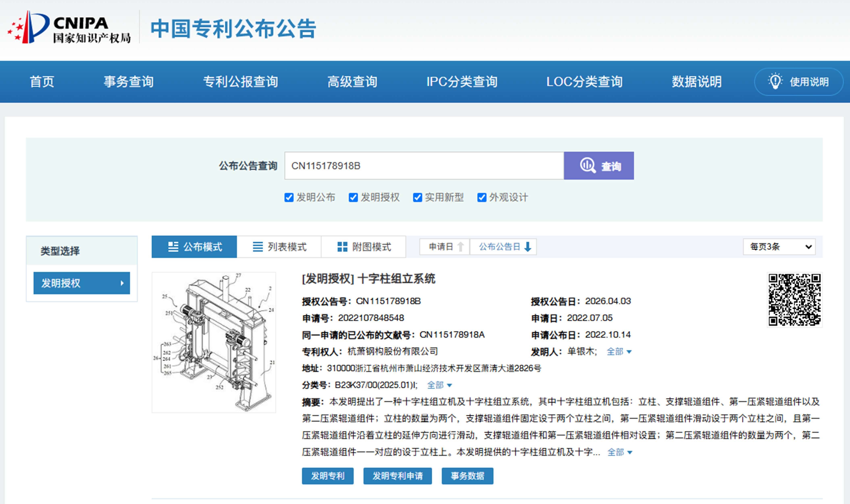Click the lightbulb 使用说明 icon
Screen dimensions: 850x504
(775, 81)
